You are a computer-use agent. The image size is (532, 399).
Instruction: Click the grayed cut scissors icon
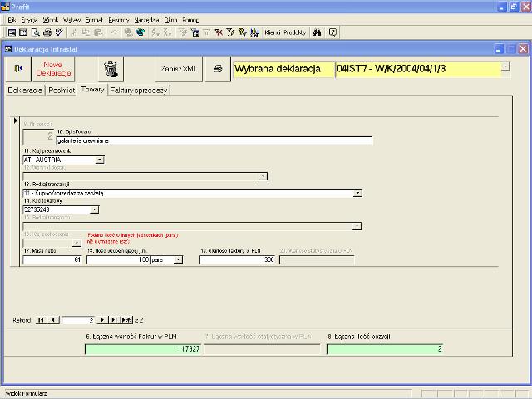74,32
